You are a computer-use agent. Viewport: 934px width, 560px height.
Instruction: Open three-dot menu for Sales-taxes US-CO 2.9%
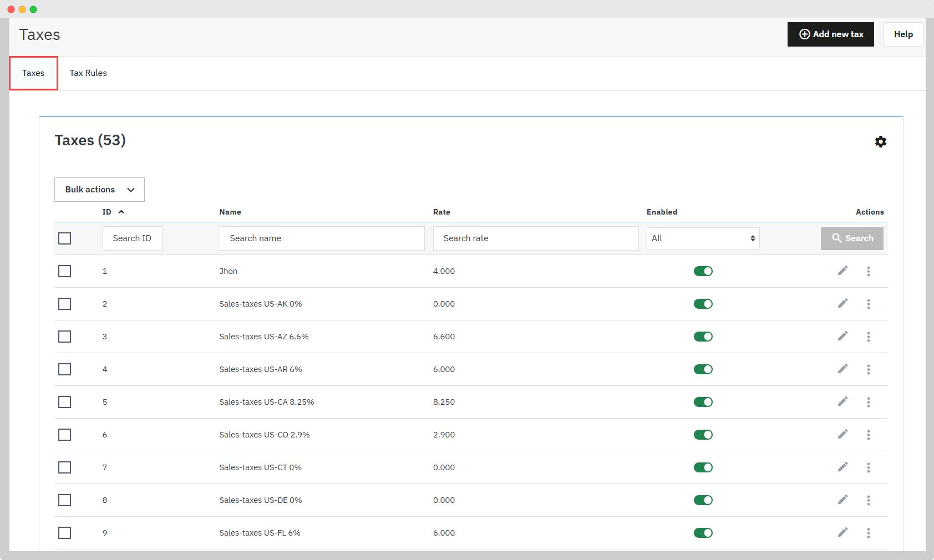pos(868,435)
